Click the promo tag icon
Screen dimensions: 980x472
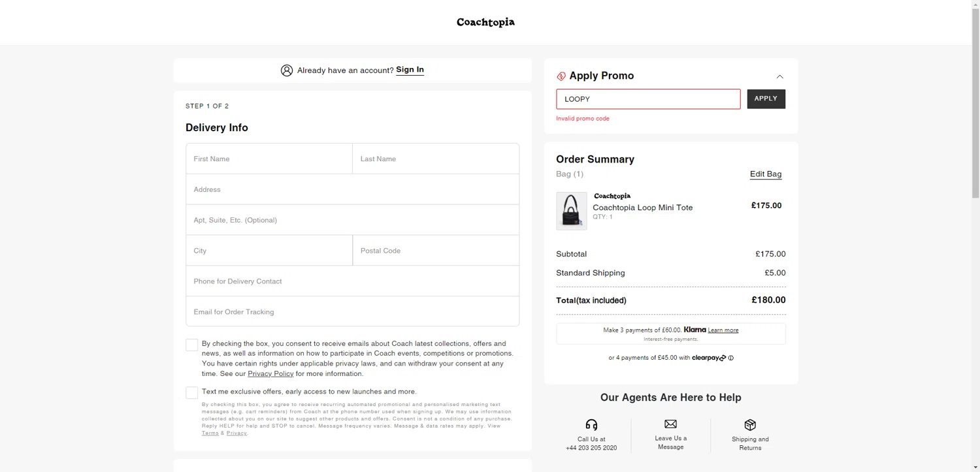tap(561, 76)
